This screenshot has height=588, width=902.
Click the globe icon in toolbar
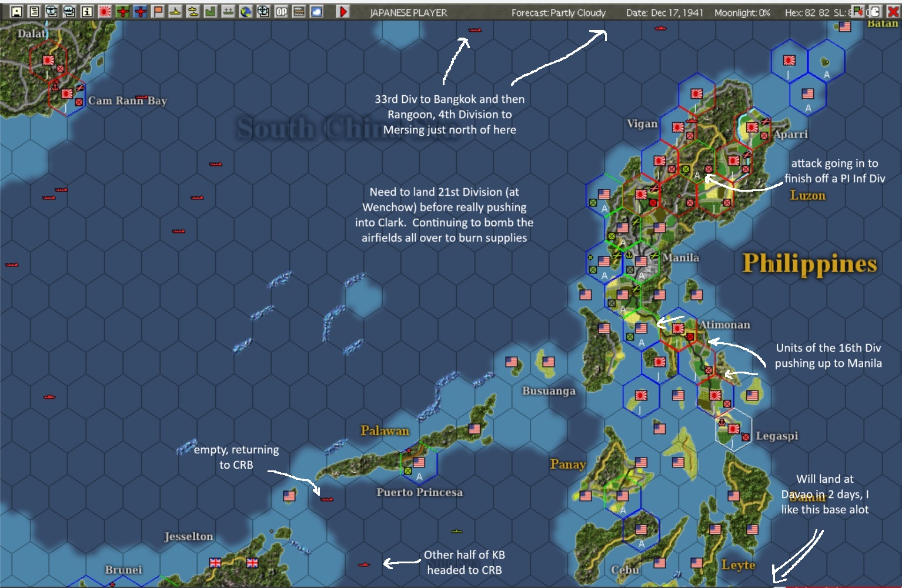click(246, 11)
